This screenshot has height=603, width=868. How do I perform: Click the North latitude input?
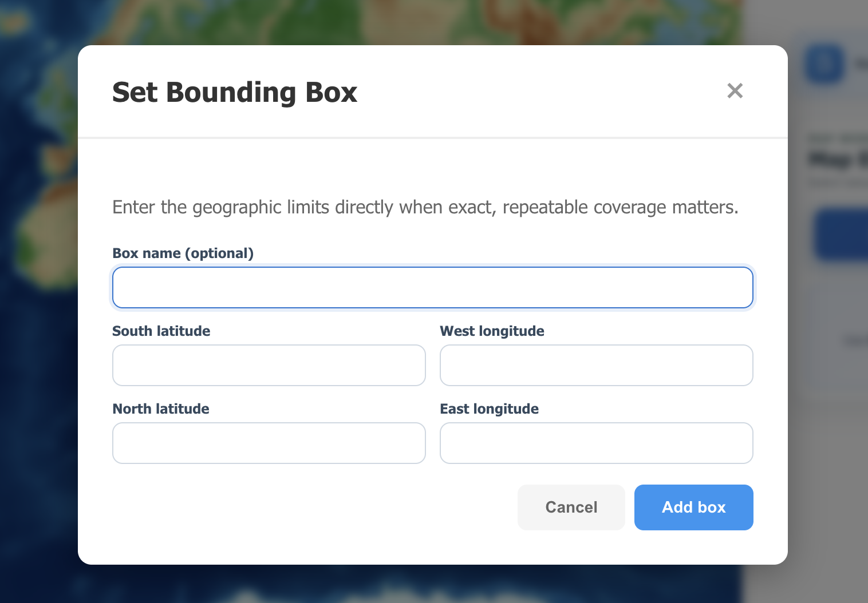(x=269, y=443)
